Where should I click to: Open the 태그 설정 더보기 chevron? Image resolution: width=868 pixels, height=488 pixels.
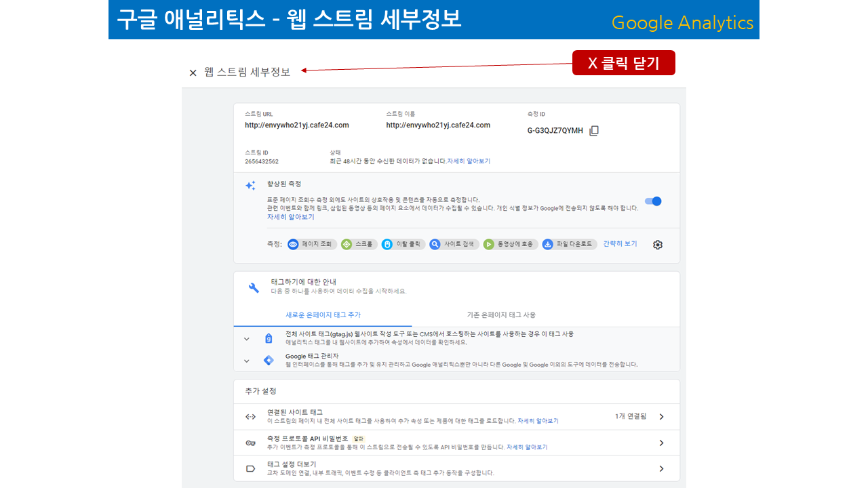pos(661,468)
